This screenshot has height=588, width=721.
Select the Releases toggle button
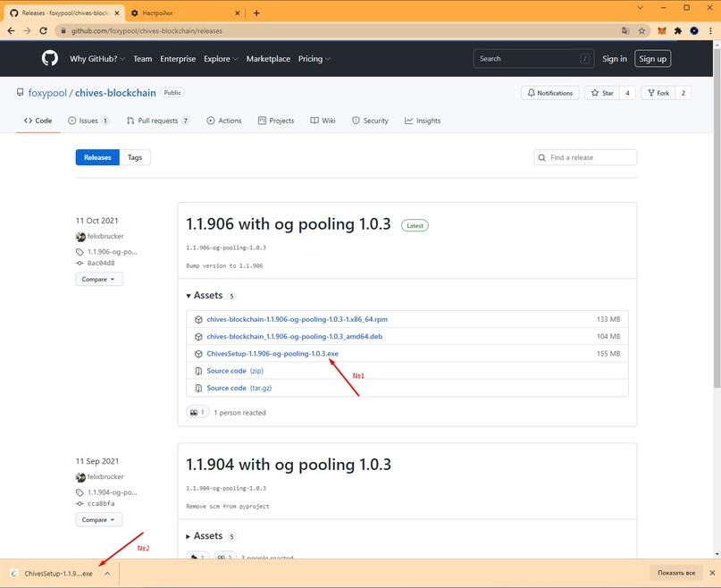[x=97, y=157]
